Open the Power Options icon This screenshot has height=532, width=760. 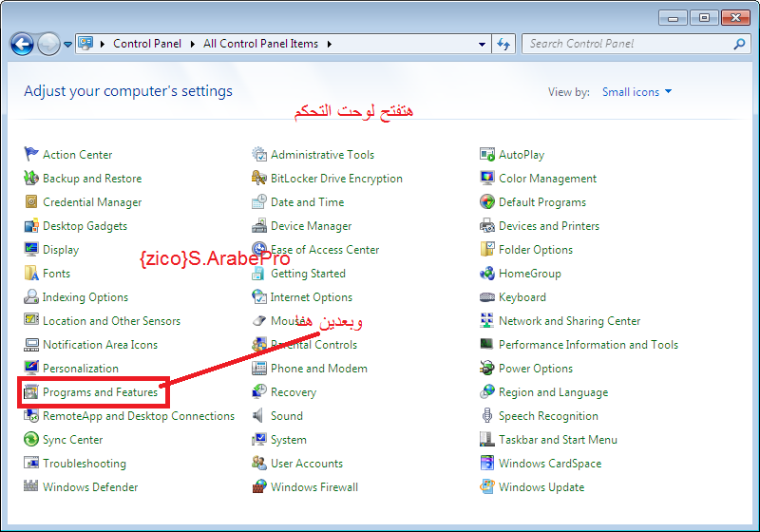pos(487,368)
